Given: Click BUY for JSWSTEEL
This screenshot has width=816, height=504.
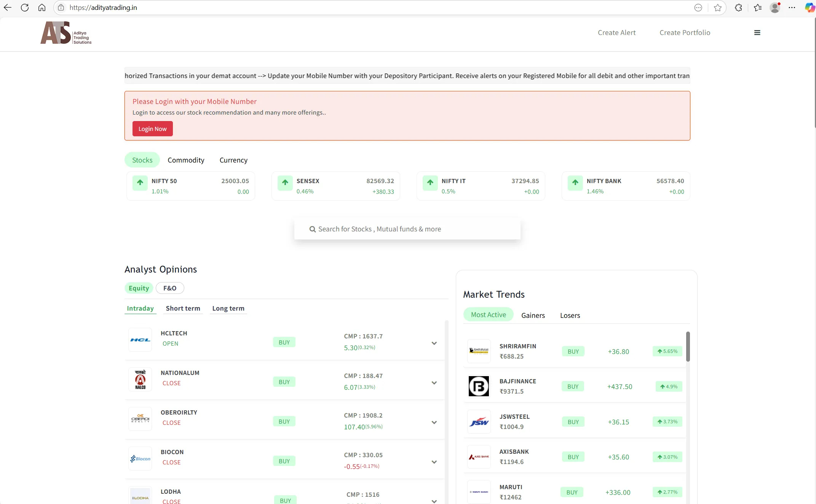Looking at the screenshot, I should click(x=573, y=422).
